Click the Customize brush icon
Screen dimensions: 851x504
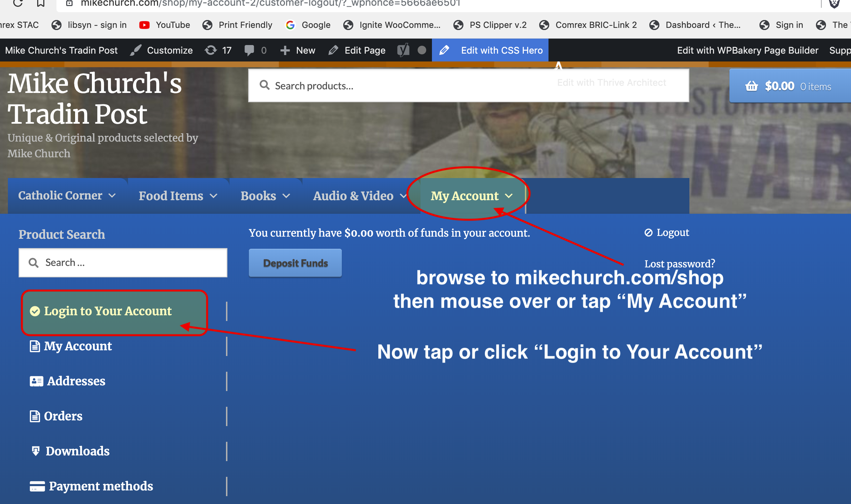coord(136,50)
